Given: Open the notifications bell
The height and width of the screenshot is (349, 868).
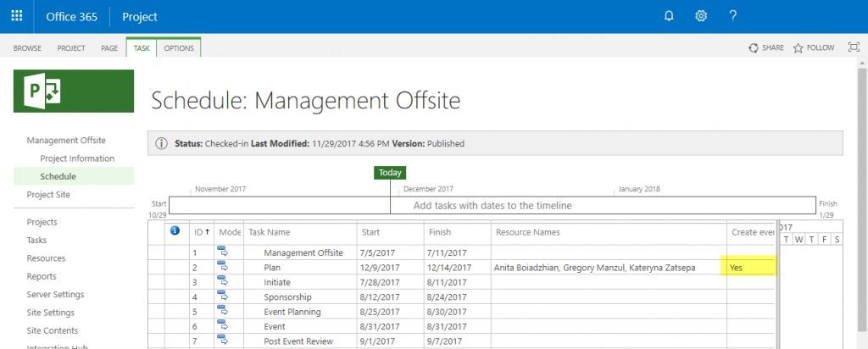Looking at the screenshot, I should pos(669,16).
